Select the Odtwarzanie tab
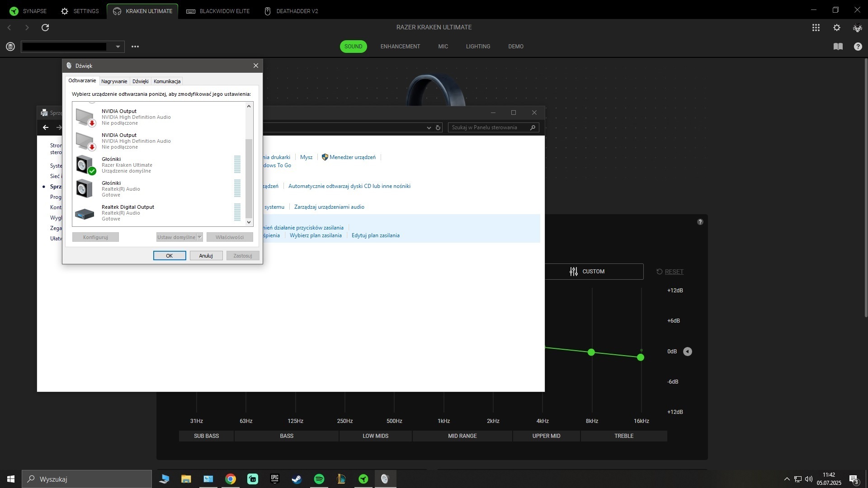The width and height of the screenshot is (868, 488). click(x=82, y=80)
